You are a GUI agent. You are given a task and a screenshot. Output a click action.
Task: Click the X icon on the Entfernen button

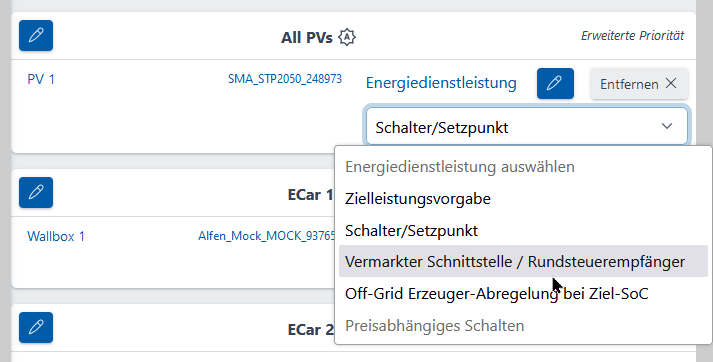(671, 83)
